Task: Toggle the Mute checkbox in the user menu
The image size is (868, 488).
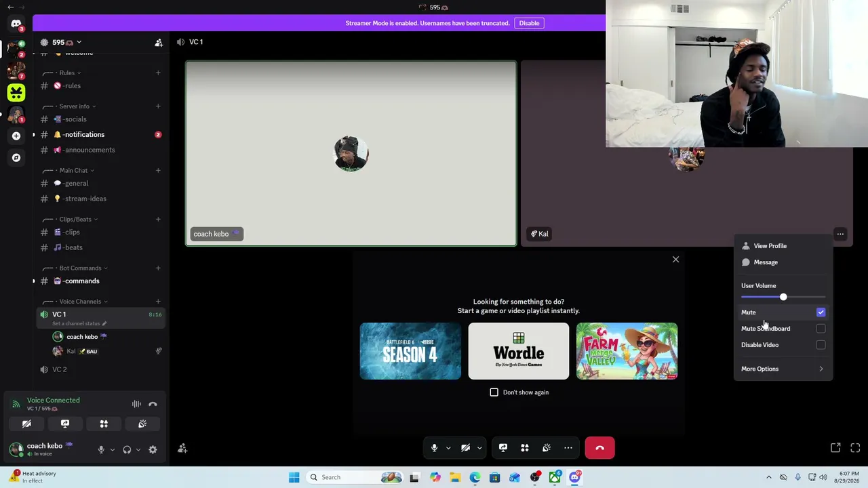Action: tap(821, 312)
